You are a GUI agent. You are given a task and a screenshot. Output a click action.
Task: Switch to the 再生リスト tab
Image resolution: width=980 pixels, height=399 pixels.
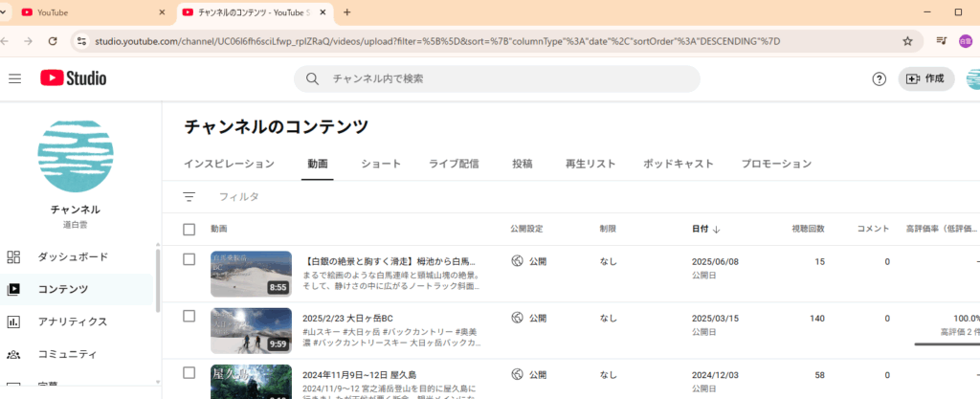590,164
